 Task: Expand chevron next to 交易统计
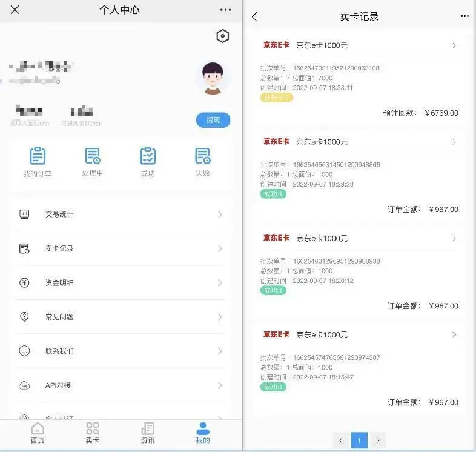220,214
